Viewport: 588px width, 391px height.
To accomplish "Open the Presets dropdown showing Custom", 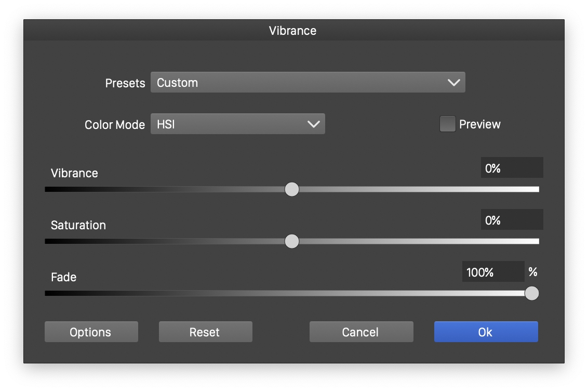I will tap(308, 83).
